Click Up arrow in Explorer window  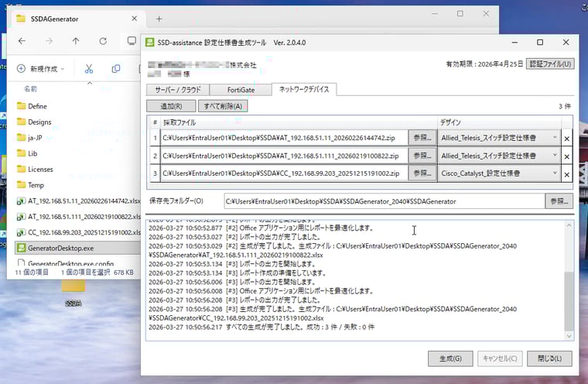pyautogui.click(x=76, y=41)
